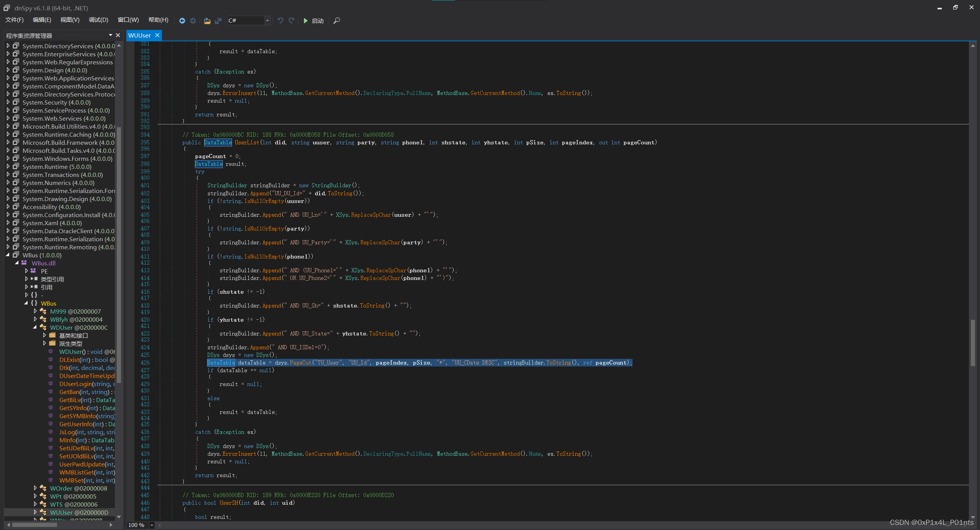This screenshot has height=530, width=980.
Task: Collapse the WBus (1.0.0.0) assembly node
Action: click(8, 255)
